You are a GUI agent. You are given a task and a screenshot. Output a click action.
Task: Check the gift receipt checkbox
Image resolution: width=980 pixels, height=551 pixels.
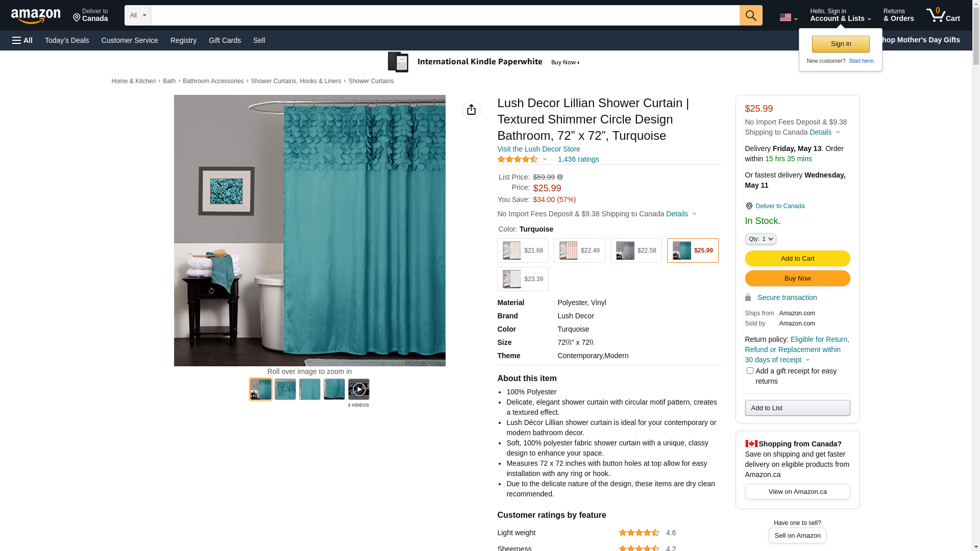[749, 371]
